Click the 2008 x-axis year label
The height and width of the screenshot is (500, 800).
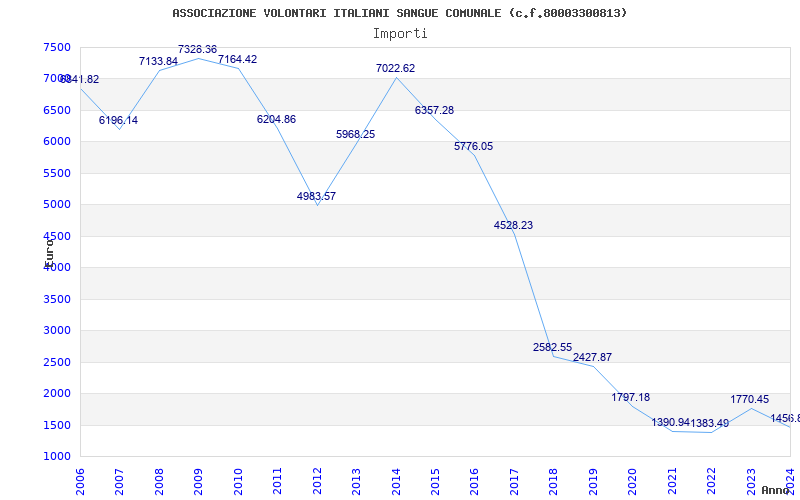pos(159,482)
